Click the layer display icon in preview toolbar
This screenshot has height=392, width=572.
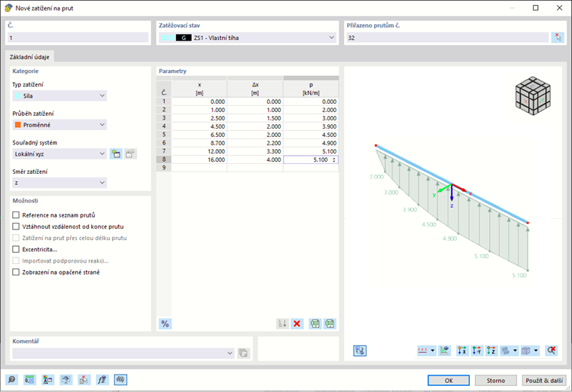click(x=505, y=351)
